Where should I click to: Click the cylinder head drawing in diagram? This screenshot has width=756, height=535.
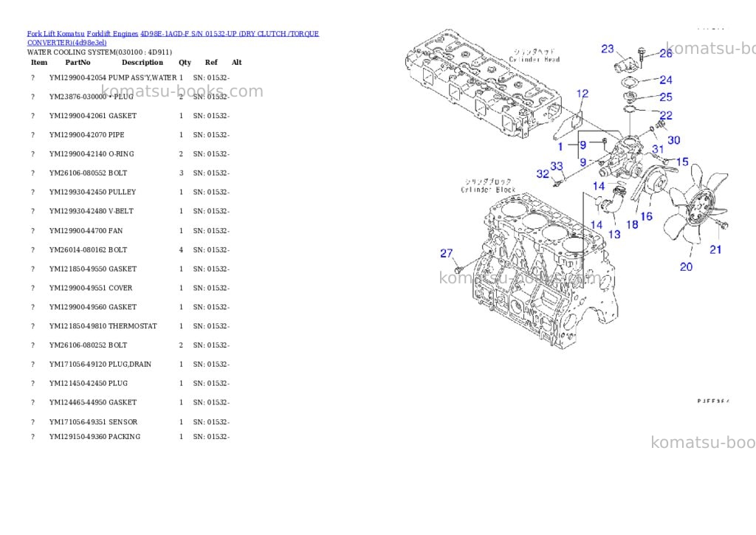[x=484, y=83]
